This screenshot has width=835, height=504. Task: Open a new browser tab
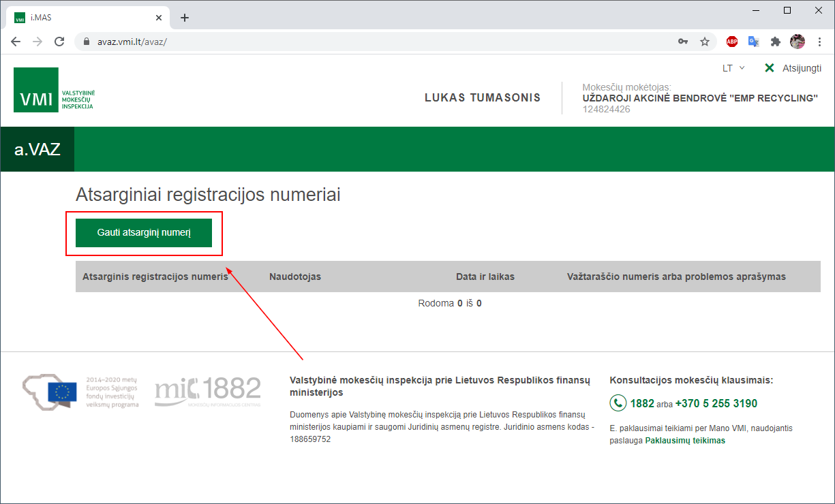[184, 18]
